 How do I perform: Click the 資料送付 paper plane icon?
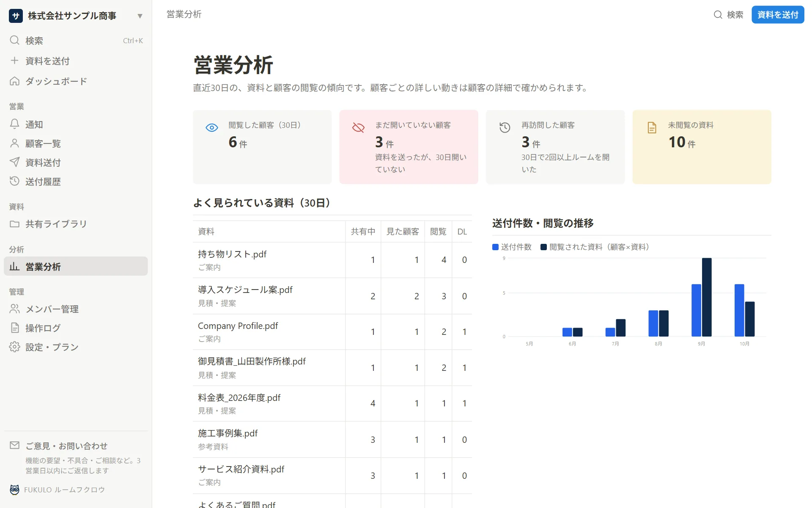point(14,162)
